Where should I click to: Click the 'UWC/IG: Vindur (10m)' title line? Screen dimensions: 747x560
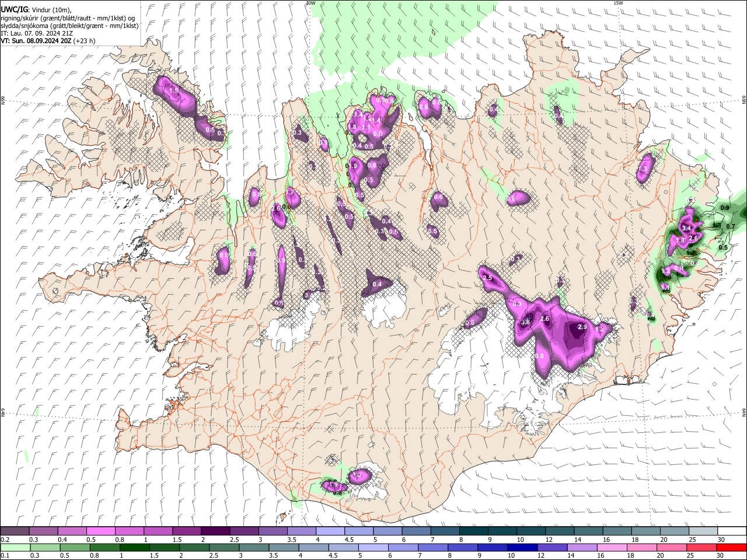coord(36,9)
